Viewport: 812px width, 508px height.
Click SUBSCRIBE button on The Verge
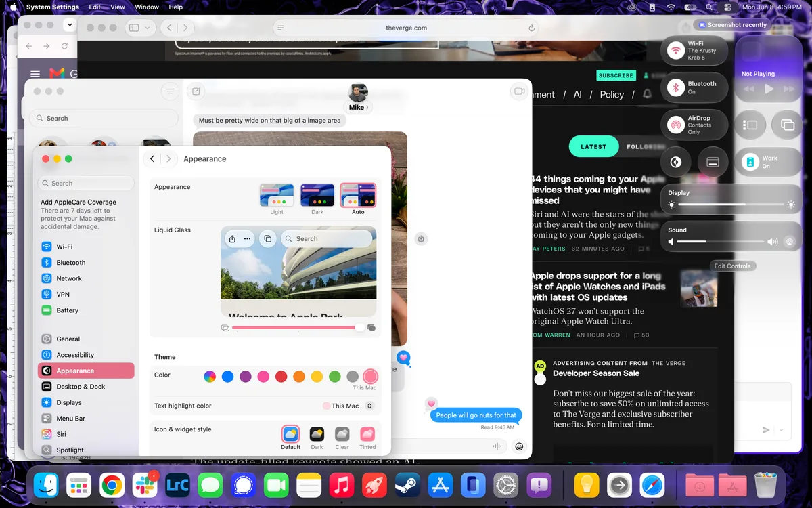click(x=616, y=75)
